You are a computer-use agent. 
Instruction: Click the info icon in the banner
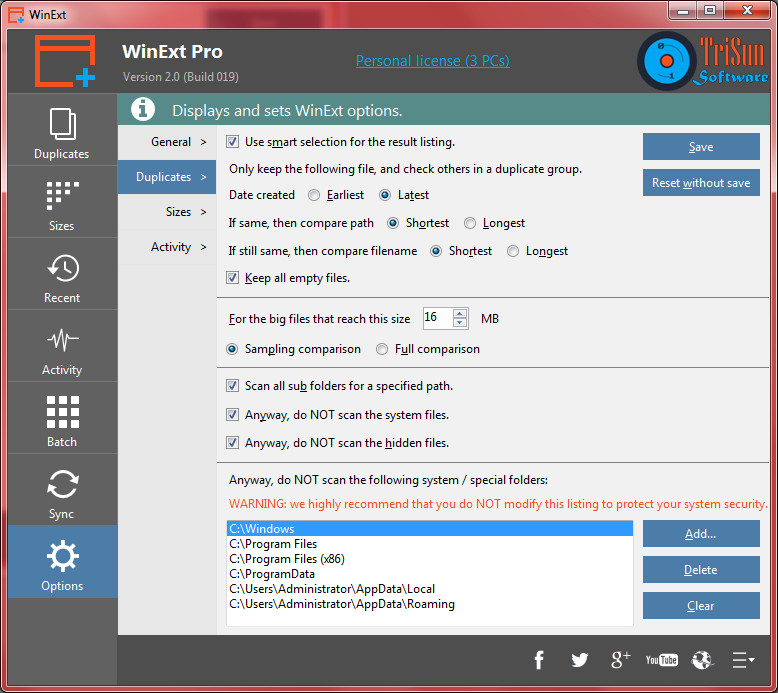(143, 109)
